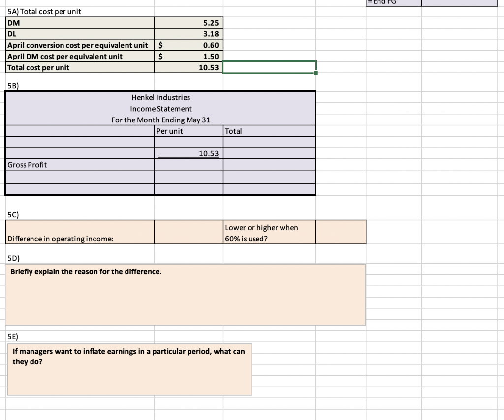
Task: Select the 5D) label cell
Action: [x=80, y=258]
